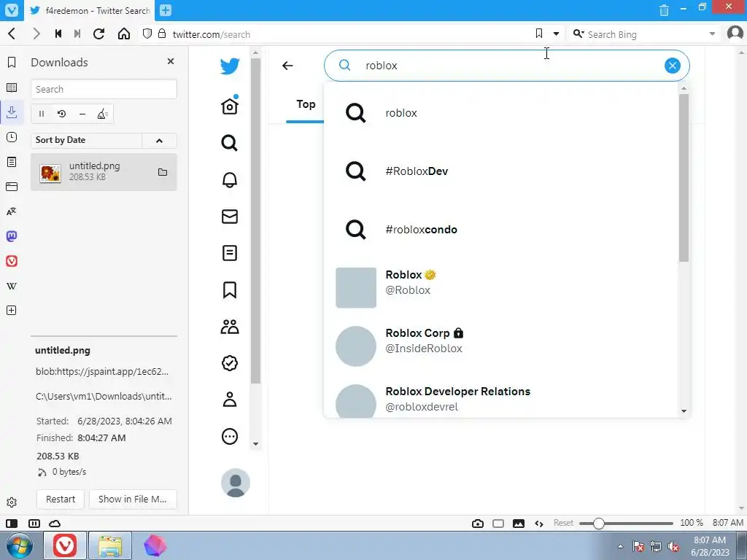Open Twitter Communities
747x560 pixels.
coord(230,326)
